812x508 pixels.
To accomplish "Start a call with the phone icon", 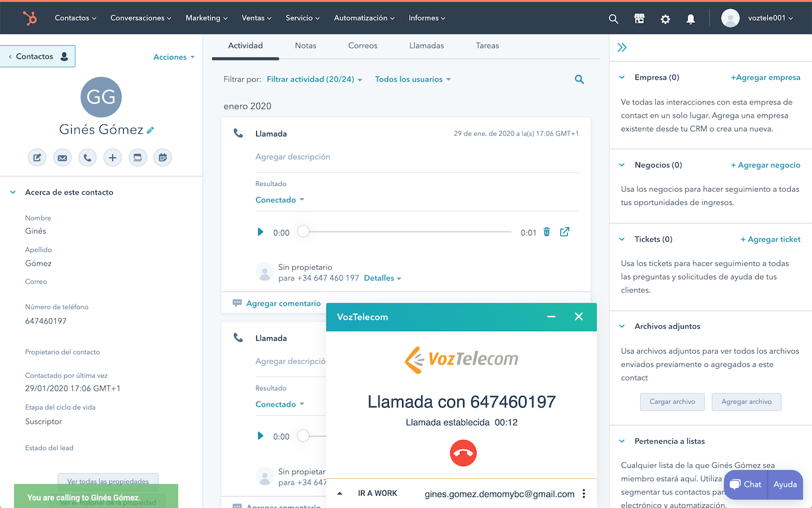I will click(88, 157).
